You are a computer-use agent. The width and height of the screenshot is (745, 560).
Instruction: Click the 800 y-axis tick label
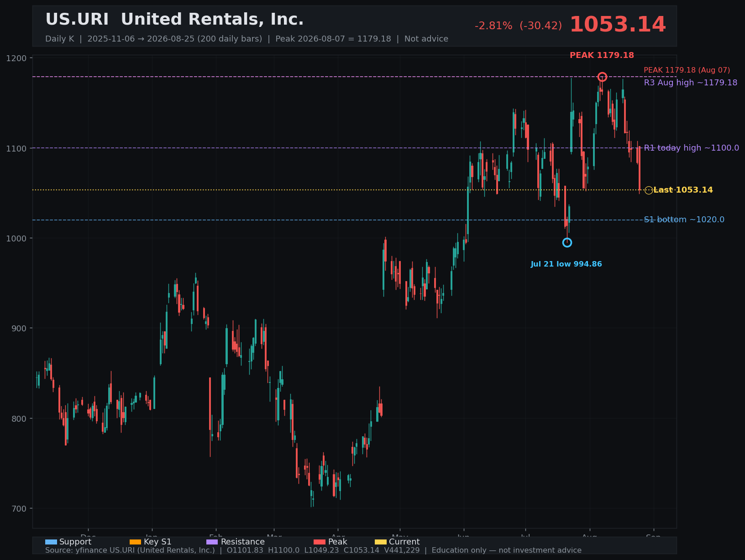pos(19,419)
